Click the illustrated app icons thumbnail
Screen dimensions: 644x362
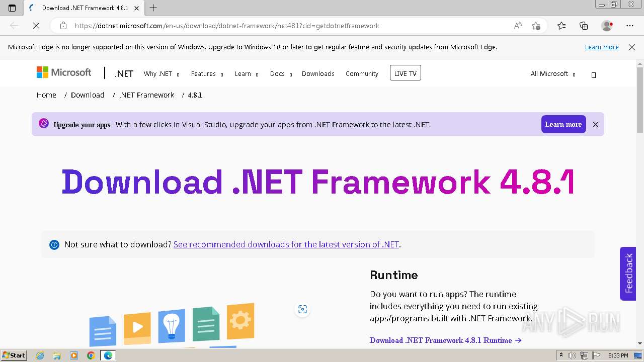172,324
